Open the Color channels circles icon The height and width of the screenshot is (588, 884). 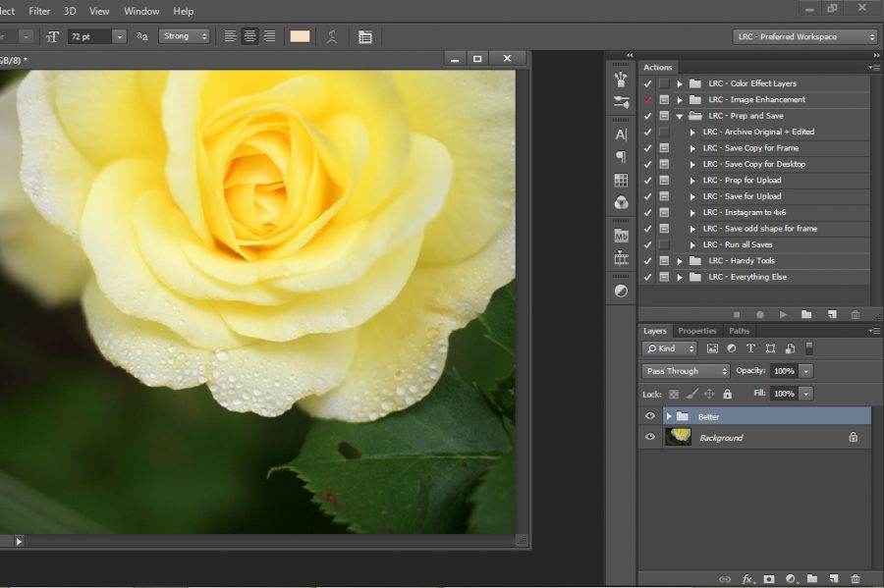(621, 203)
